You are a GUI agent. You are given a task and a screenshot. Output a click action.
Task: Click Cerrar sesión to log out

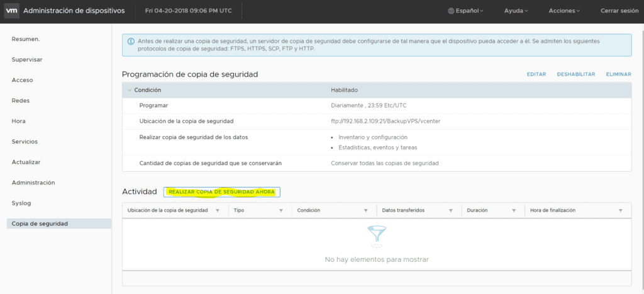(x=619, y=11)
